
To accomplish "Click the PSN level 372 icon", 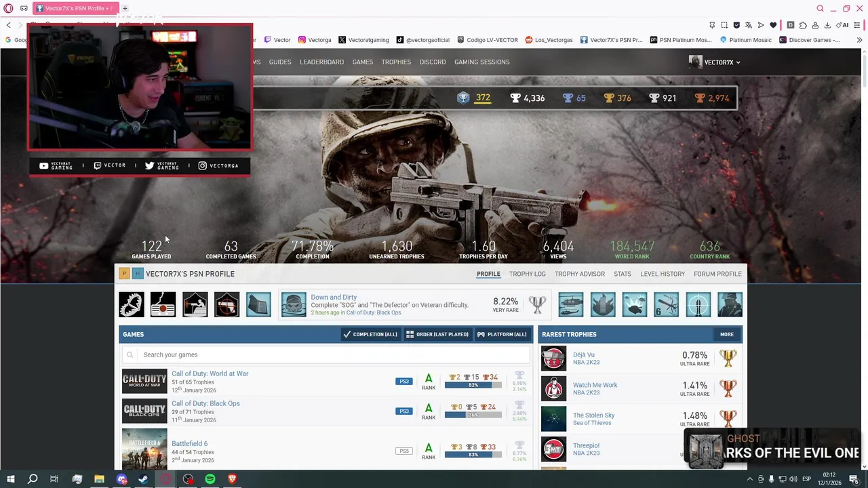I will click(x=463, y=98).
